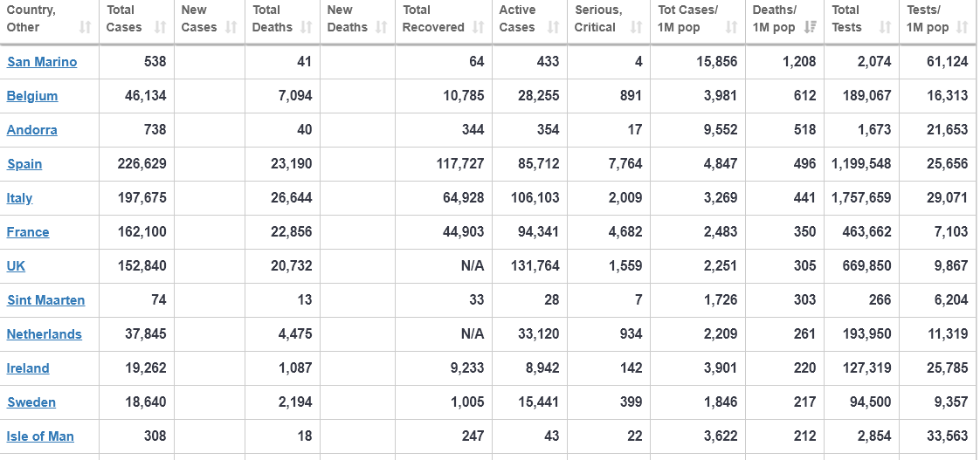The image size is (980, 460).
Task: Sort the table by New Cases arrows
Action: [231, 28]
